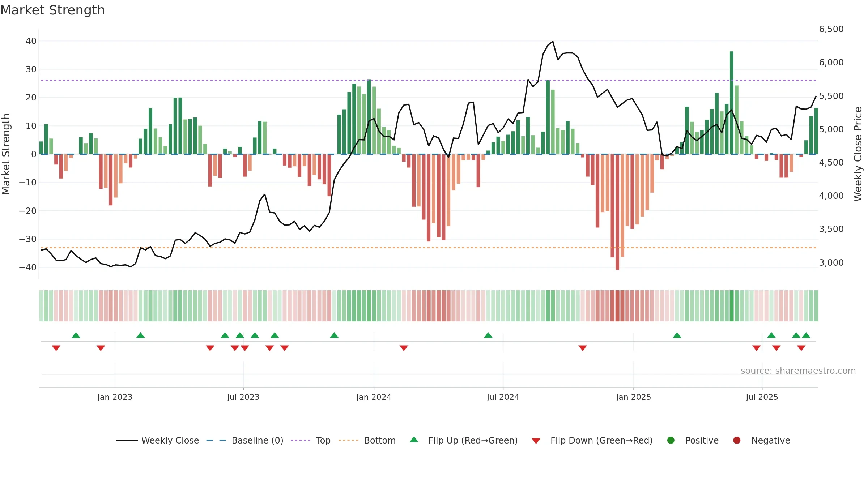Click the rotated Market Strength left axis title
The width and height of the screenshot is (868, 488).
coord(6,154)
